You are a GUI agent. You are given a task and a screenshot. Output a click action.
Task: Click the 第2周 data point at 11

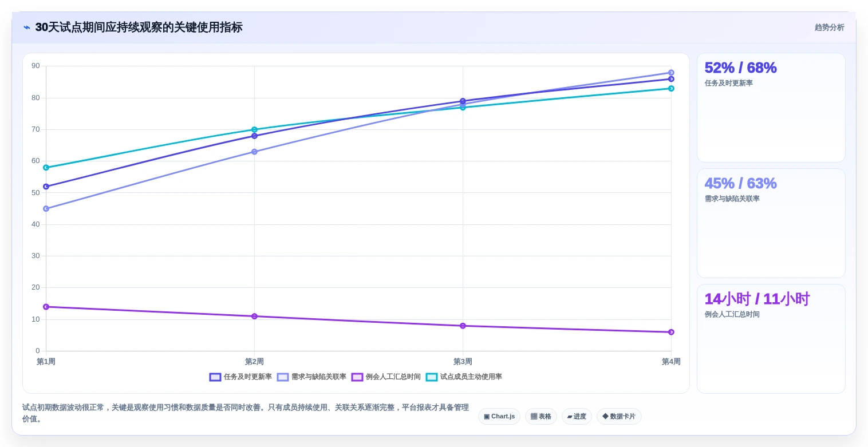pos(254,317)
